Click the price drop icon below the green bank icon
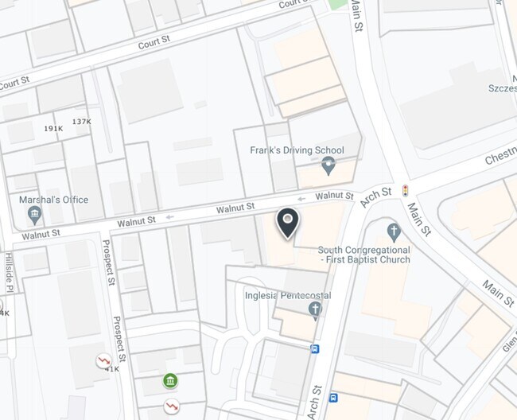This screenshot has width=517, height=420. point(172,406)
